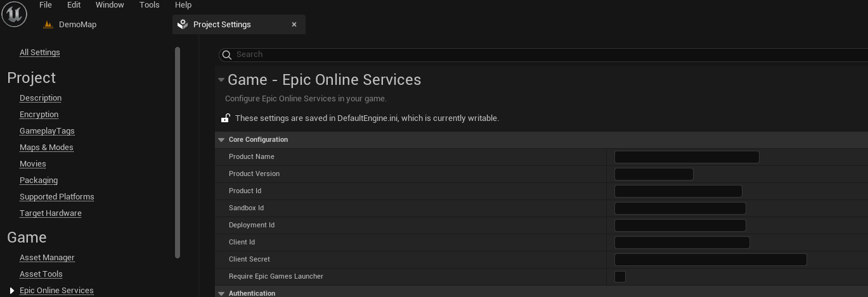Image resolution: width=868 pixels, height=297 pixels.
Task: Click the settings sidebar vertical scrollbar
Action: point(178,153)
